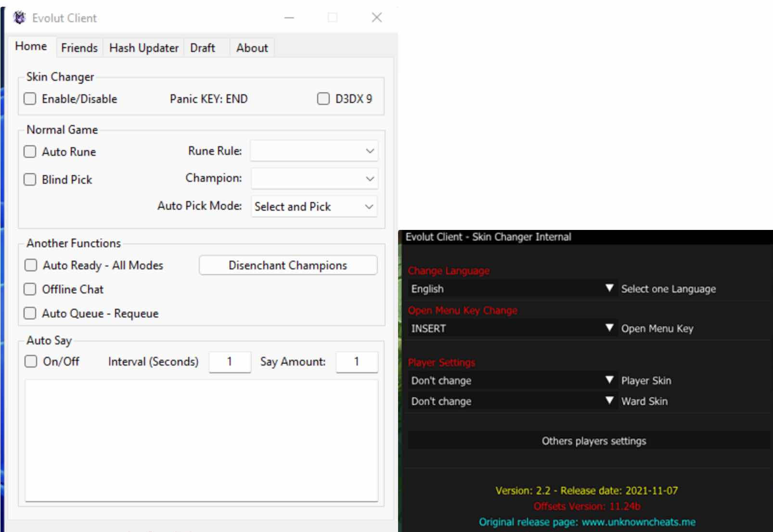Switch to the Hash Updater tab
Viewport: 773px width, 532px height.
[x=144, y=48]
